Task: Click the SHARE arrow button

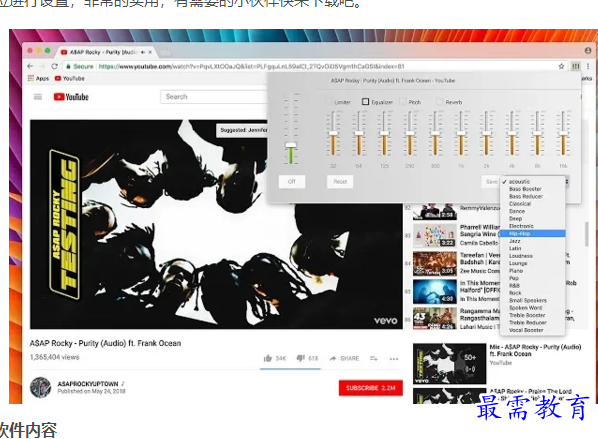Action: [x=344, y=359]
